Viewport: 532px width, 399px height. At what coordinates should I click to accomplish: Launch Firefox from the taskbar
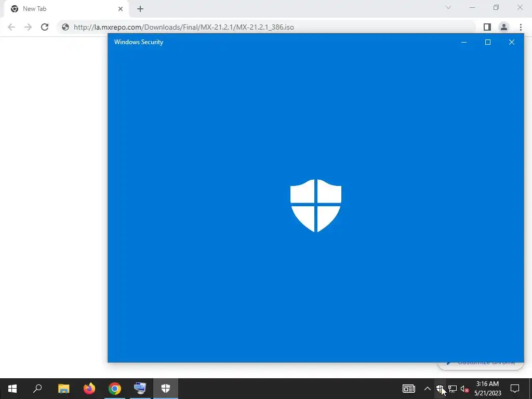[89, 389]
